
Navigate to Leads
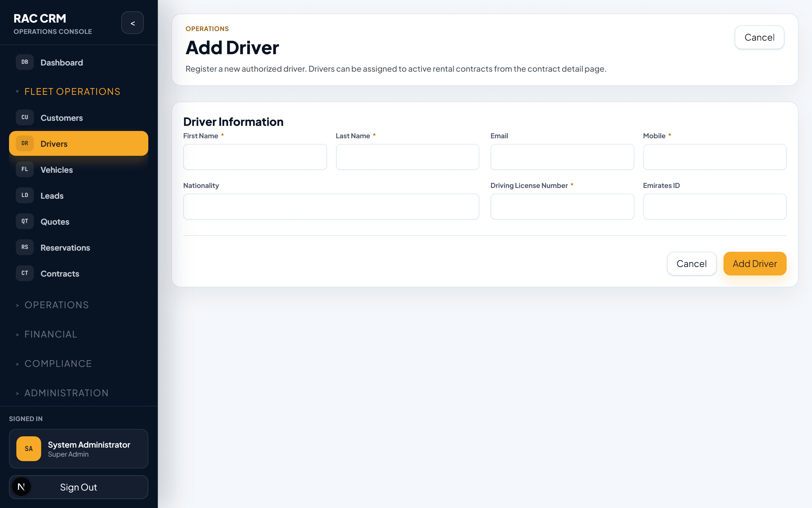pos(78,196)
